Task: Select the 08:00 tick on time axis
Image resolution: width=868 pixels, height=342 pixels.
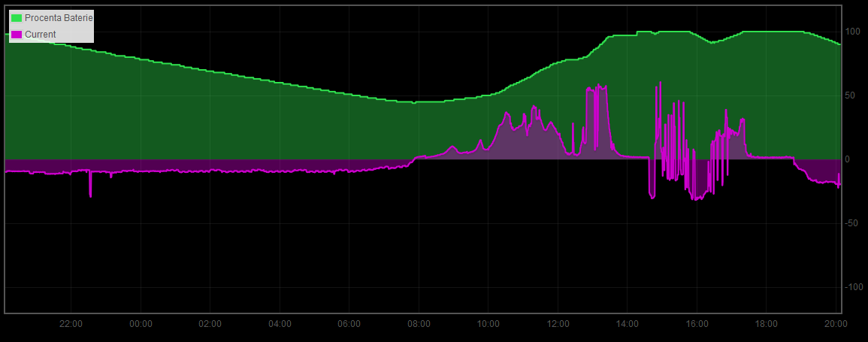Action: coord(419,324)
